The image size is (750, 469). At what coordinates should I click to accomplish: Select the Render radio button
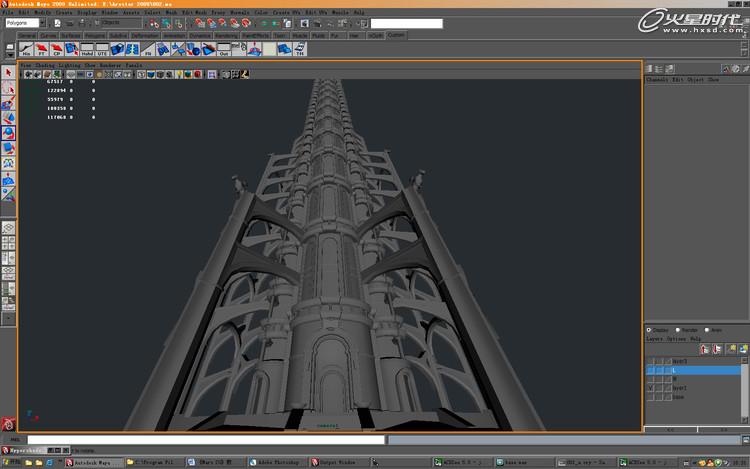[680, 329]
